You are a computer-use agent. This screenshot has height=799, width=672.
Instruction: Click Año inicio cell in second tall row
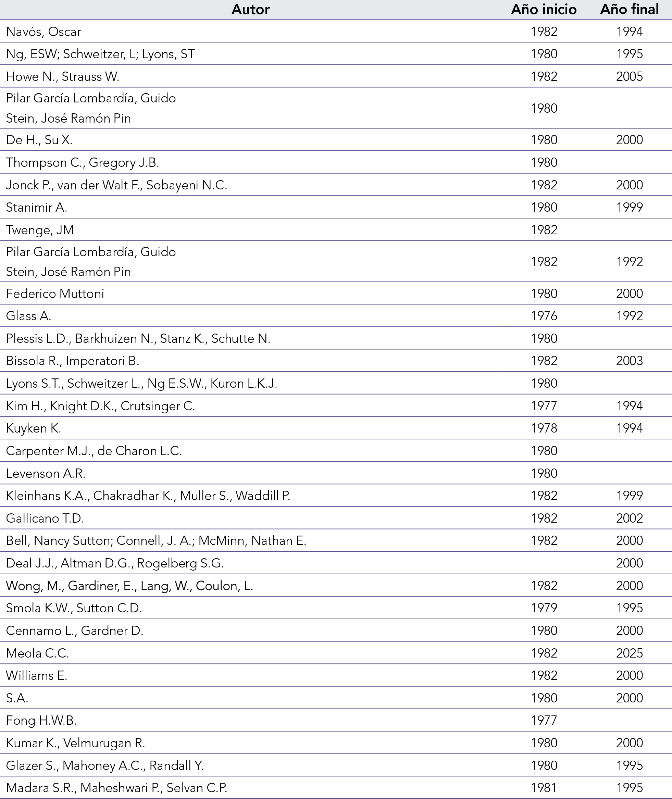[544, 261]
